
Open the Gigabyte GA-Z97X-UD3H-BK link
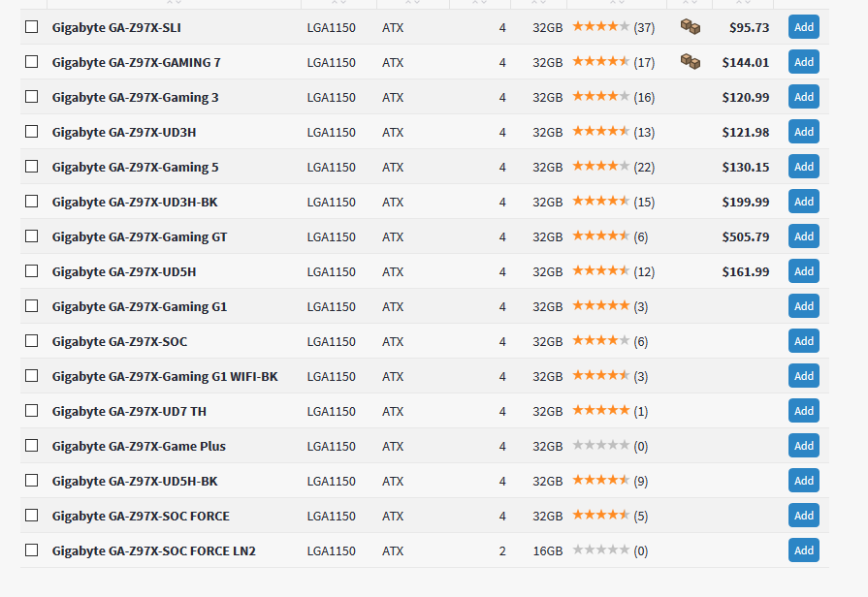135,202
